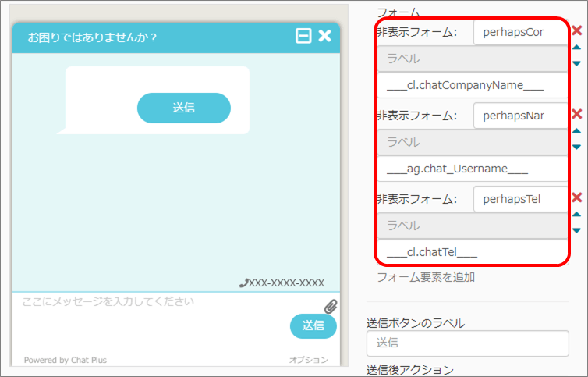Click the ラベル field above cl.chatTel
The height and width of the screenshot is (377, 588).
click(473, 226)
